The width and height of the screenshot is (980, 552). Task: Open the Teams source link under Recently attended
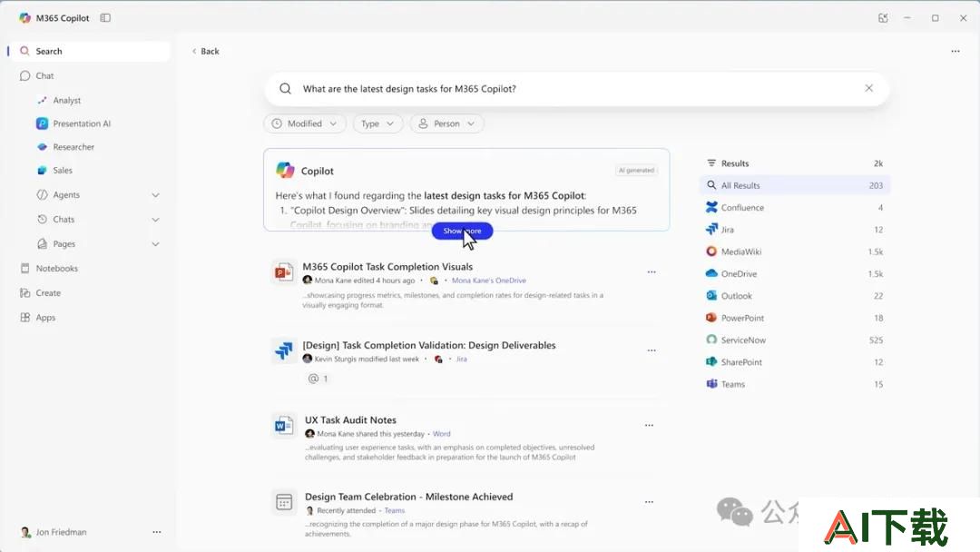(395, 511)
